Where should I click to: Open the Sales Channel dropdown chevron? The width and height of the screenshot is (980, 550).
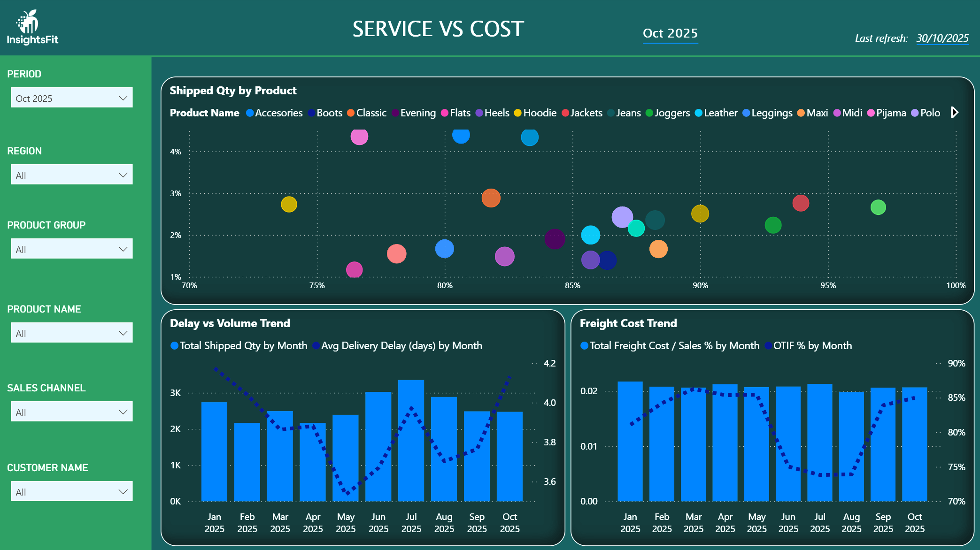pos(123,412)
